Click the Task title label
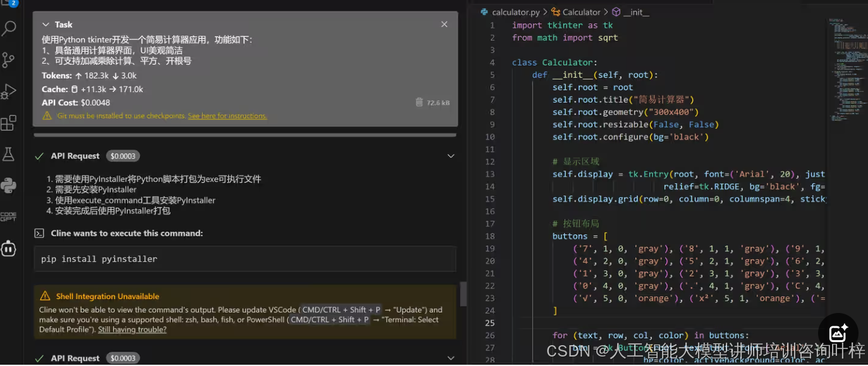The width and height of the screenshot is (868, 366). 64,25
